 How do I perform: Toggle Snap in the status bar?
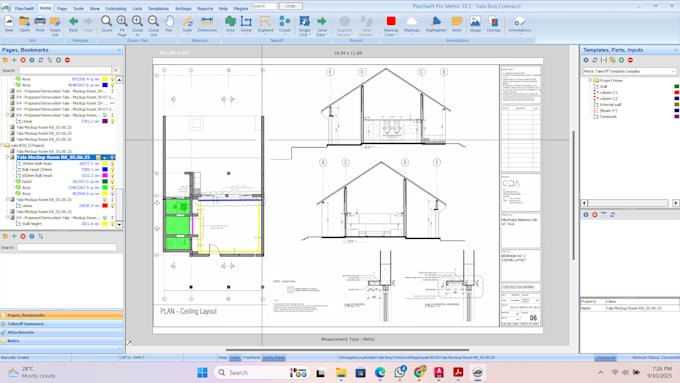point(222,358)
